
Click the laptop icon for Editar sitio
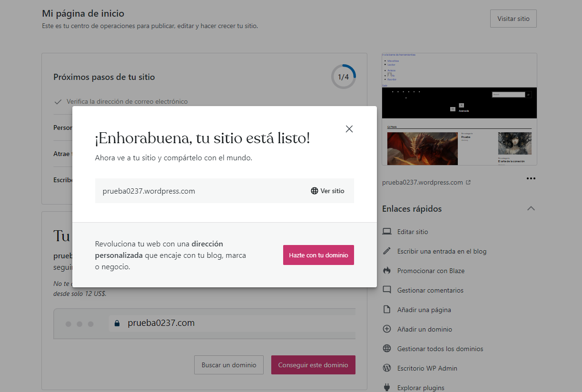click(x=387, y=232)
